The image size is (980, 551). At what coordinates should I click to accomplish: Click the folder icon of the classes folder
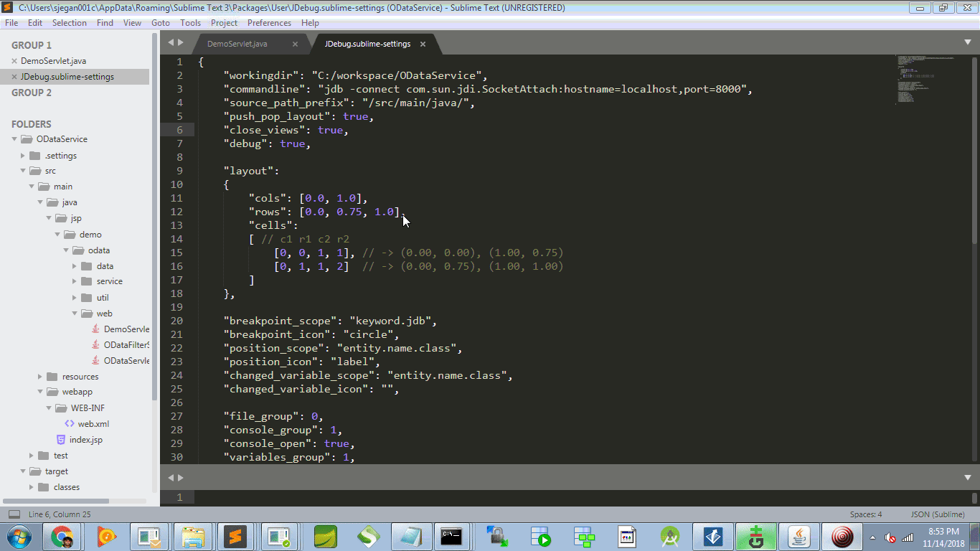(43, 487)
